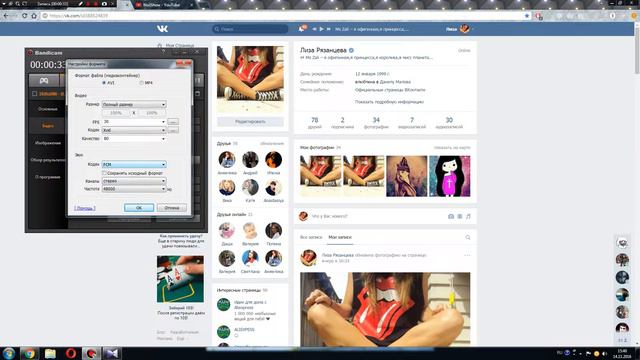Focus the VK search field
Screen dimensions: 640x360
(250, 29)
